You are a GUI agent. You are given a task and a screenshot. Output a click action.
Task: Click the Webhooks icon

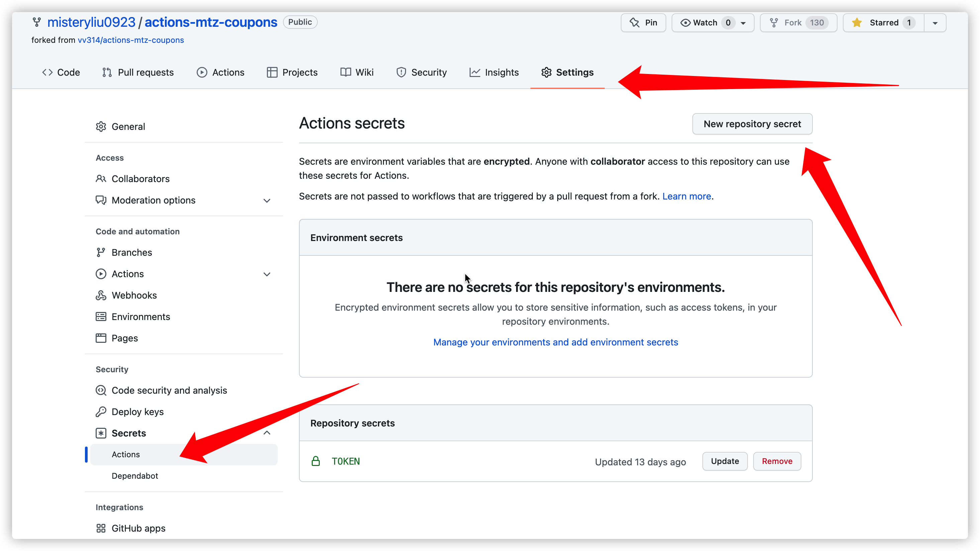(101, 295)
